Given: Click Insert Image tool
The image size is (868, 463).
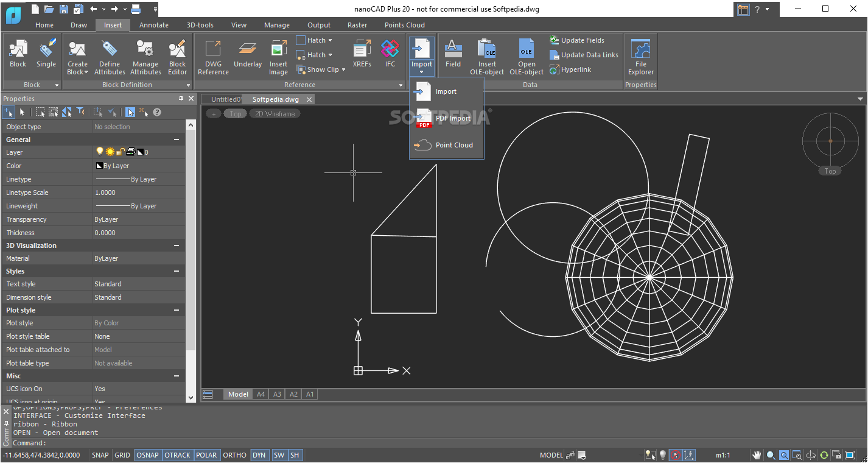Looking at the screenshot, I should [278, 57].
